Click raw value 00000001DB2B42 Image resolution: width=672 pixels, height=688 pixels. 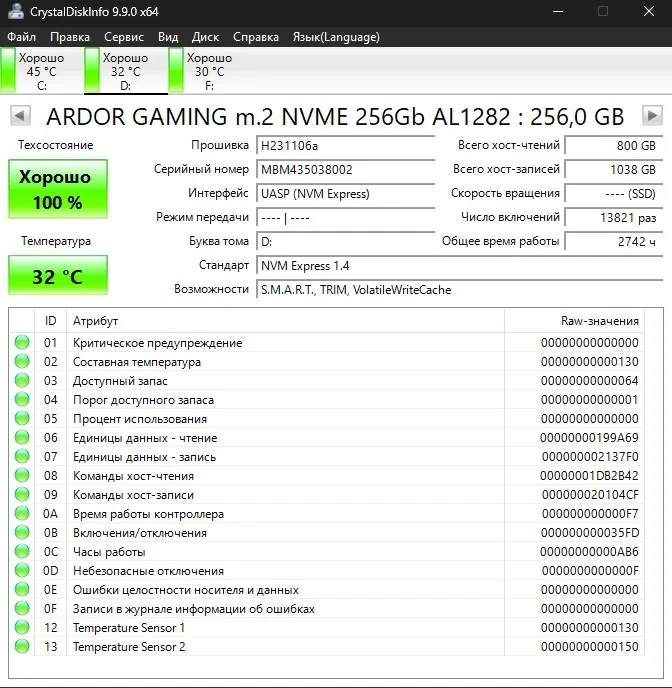tap(589, 476)
